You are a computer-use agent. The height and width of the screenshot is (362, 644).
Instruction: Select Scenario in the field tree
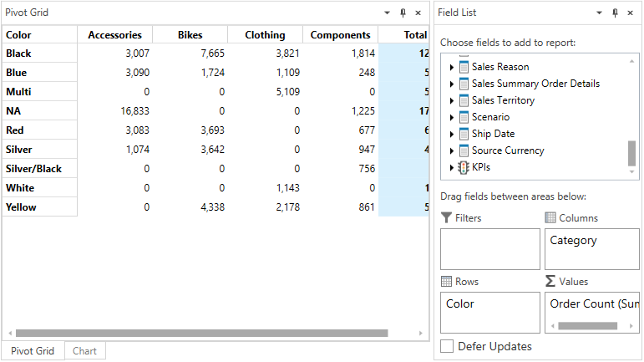point(490,118)
